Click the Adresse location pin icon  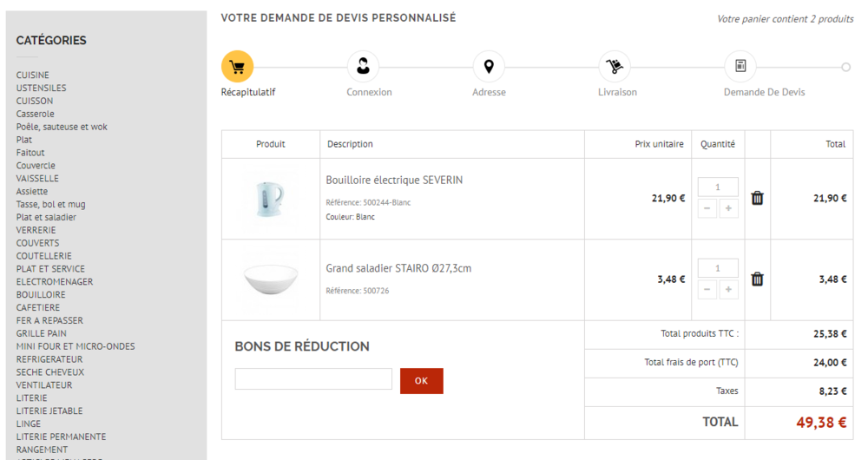[x=489, y=66]
